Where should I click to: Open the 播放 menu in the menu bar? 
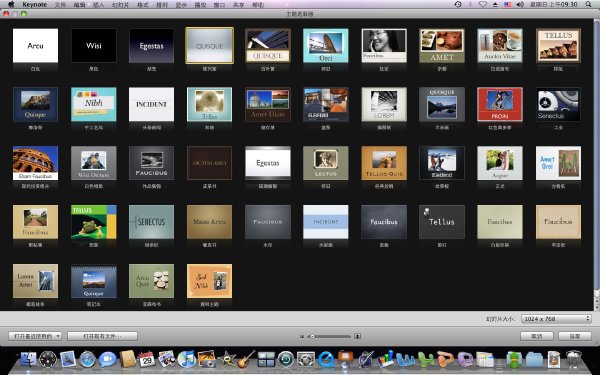(200, 5)
